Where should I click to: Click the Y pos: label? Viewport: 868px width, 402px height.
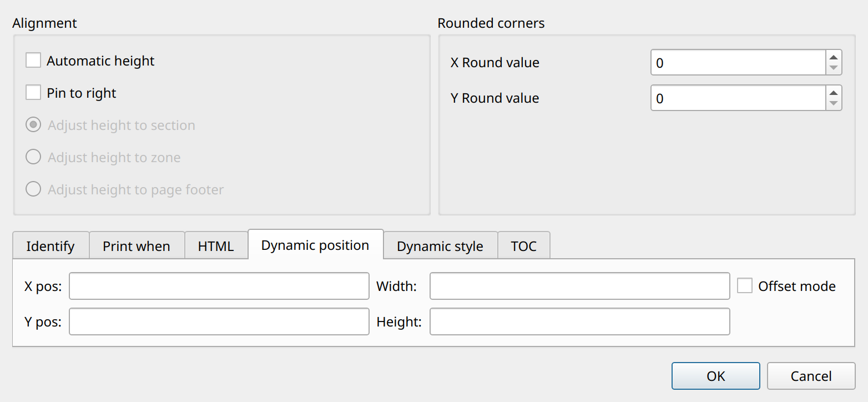coord(43,322)
